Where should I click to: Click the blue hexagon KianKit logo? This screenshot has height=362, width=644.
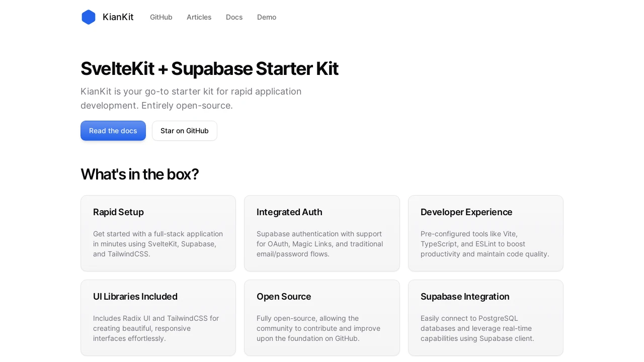pyautogui.click(x=89, y=17)
